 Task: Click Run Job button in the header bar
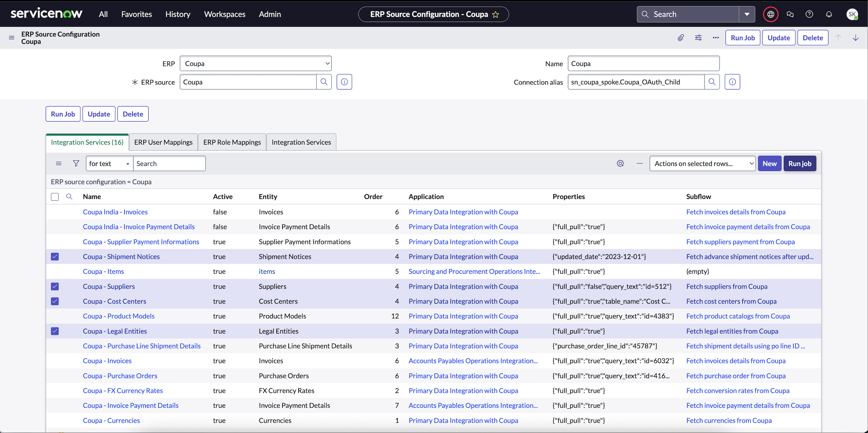pos(743,38)
